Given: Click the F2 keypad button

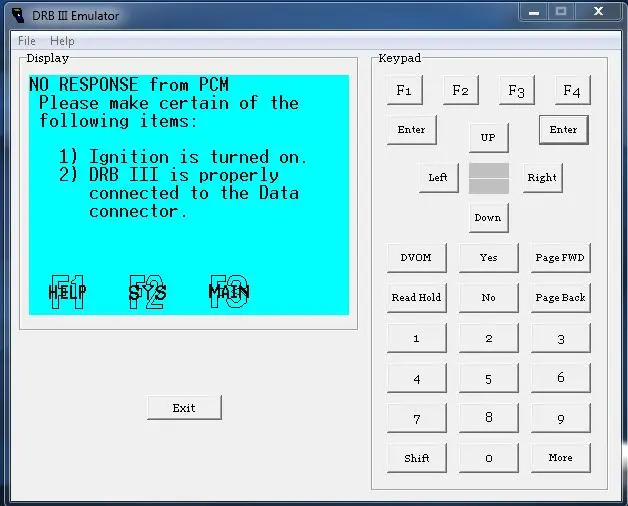Looking at the screenshot, I should coord(461,90).
